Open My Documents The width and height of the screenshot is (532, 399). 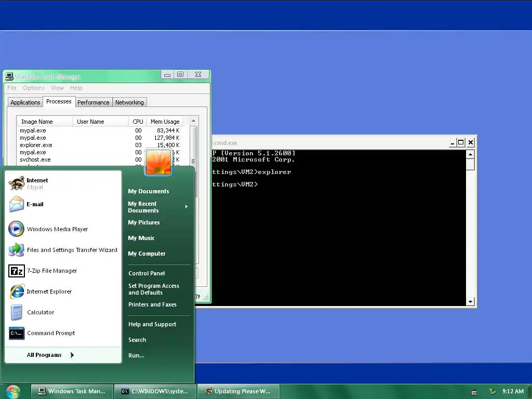[148, 191]
